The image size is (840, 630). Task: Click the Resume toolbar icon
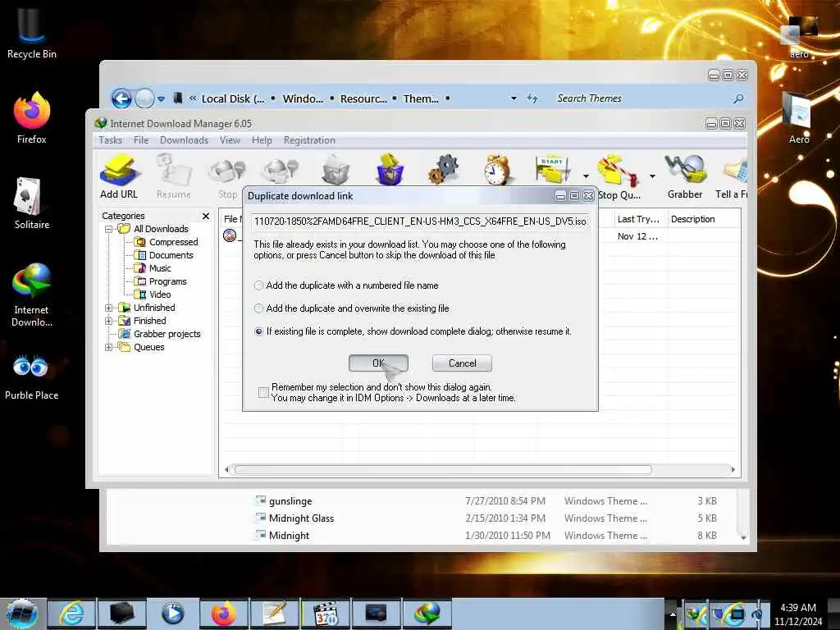click(x=174, y=176)
